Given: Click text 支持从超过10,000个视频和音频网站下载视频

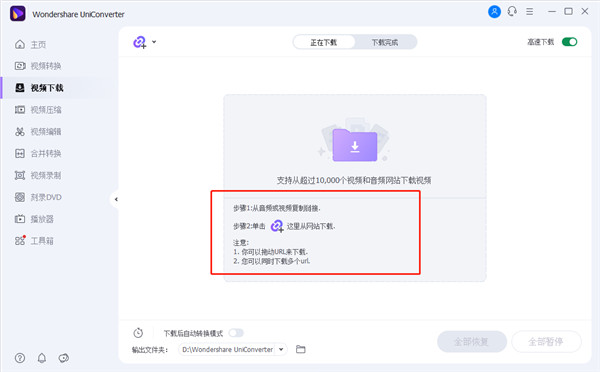Looking at the screenshot, I should coord(354,180).
